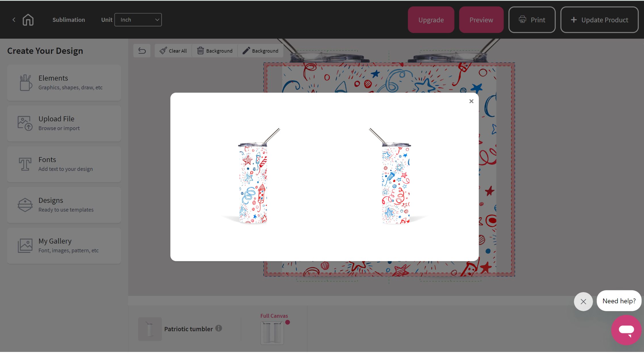
Task: Click info icon beside Patriotic tumbler
Action: [x=219, y=328]
